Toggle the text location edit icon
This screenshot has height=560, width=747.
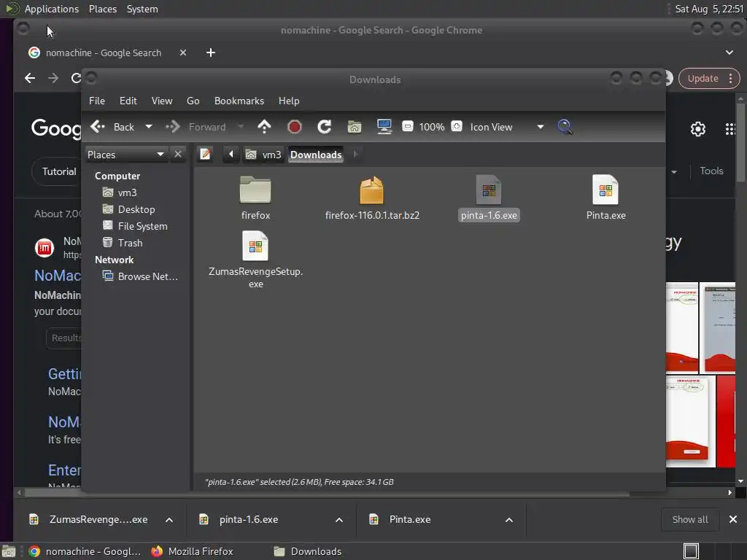point(205,155)
